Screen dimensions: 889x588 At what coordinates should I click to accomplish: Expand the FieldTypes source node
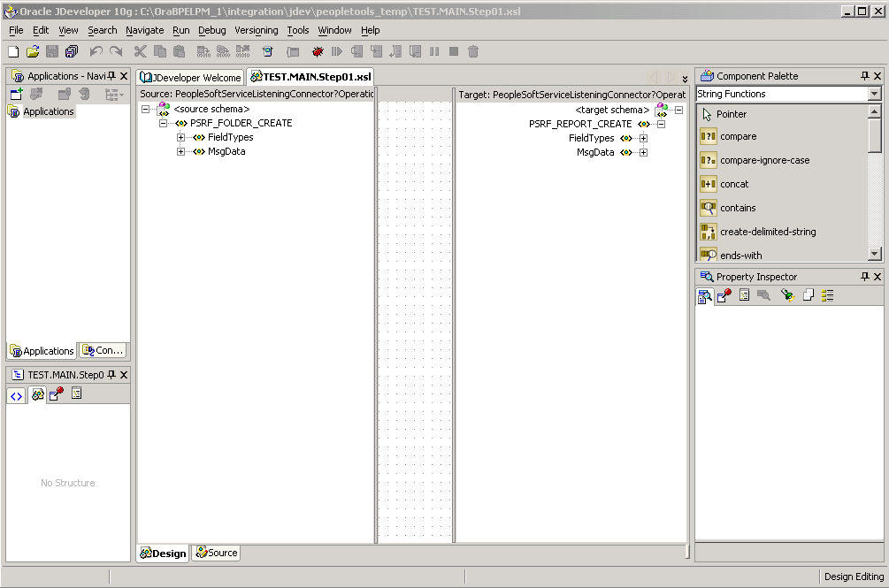pos(180,137)
